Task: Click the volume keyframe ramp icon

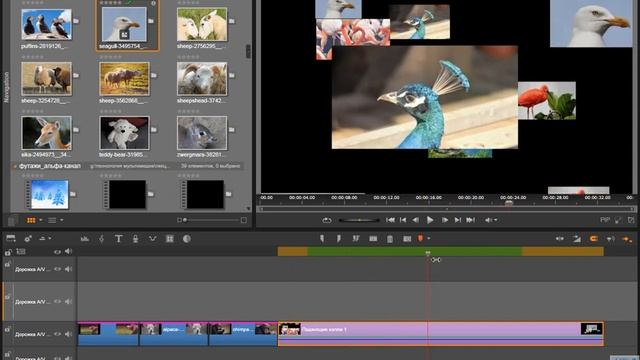Action: (577, 239)
